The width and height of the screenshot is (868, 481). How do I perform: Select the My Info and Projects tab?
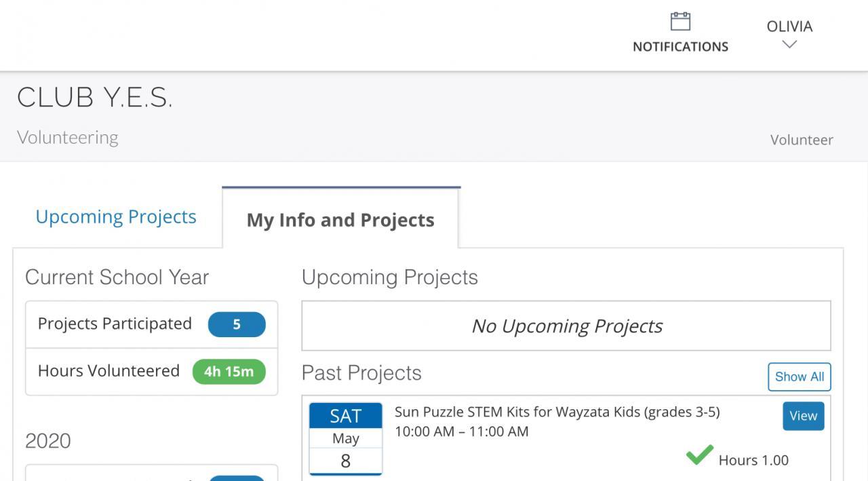point(340,220)
